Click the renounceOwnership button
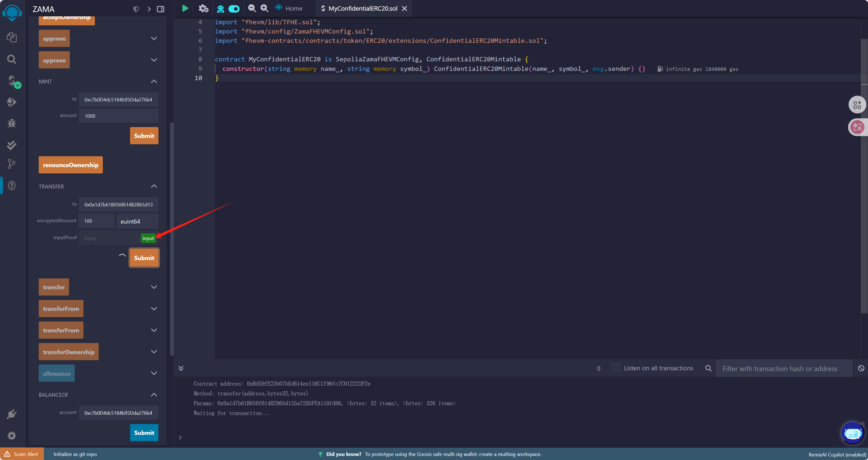The image size is (868, 460). (x=71, y=165)
